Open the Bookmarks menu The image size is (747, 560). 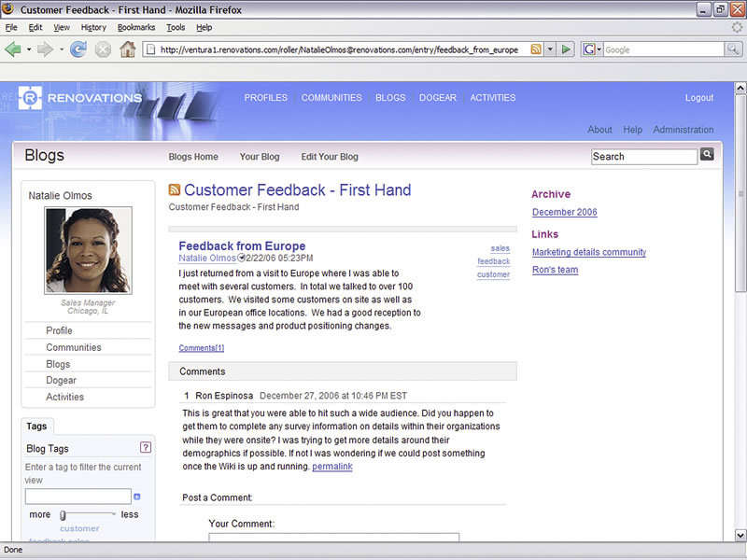pos(136,27)
